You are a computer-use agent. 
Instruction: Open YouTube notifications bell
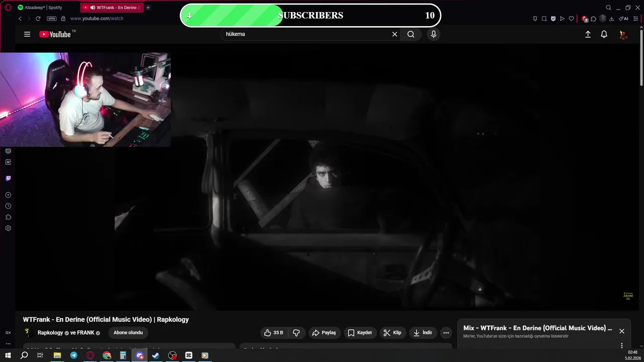click(604, 34)
